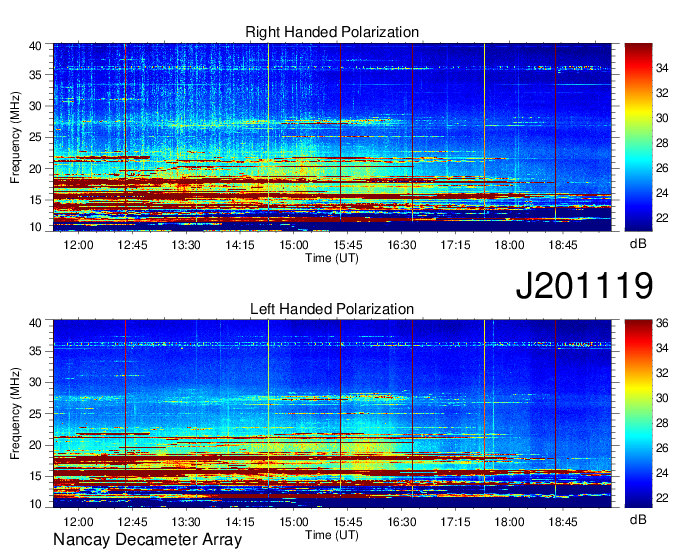Click '17:15' time tick on Left Handed plot

(455, 521)
